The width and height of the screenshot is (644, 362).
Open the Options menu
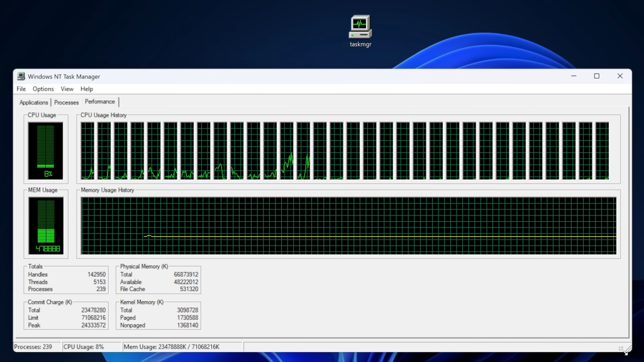[43, 89]
